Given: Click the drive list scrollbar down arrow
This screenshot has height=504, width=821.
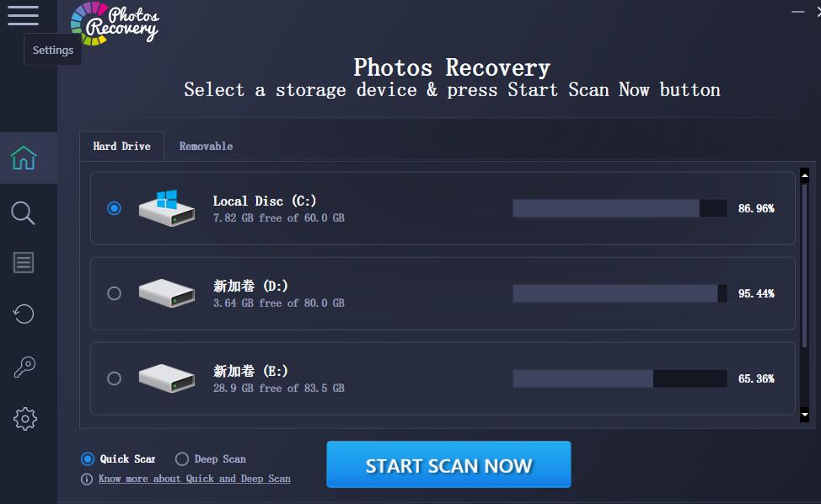Looking at the screenshot, I should 805,416.
